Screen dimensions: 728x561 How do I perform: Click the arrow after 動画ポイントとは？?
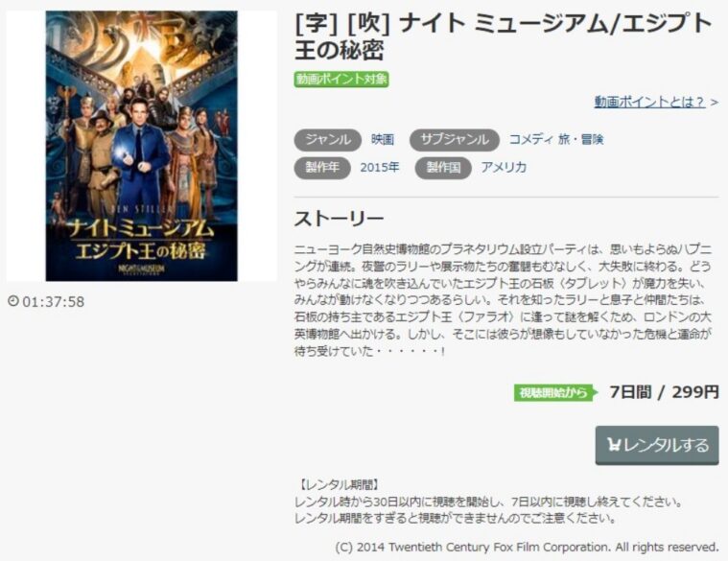[714, 102]
